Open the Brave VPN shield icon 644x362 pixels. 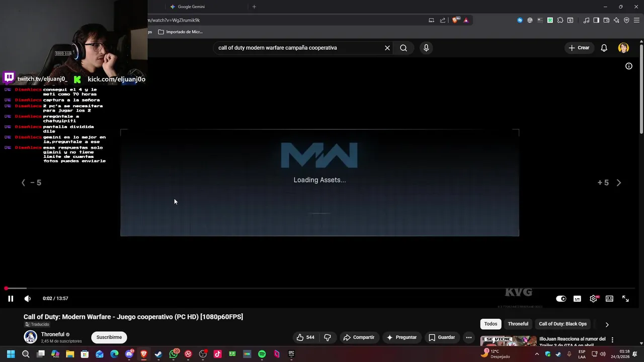click(x=626, y=20)
